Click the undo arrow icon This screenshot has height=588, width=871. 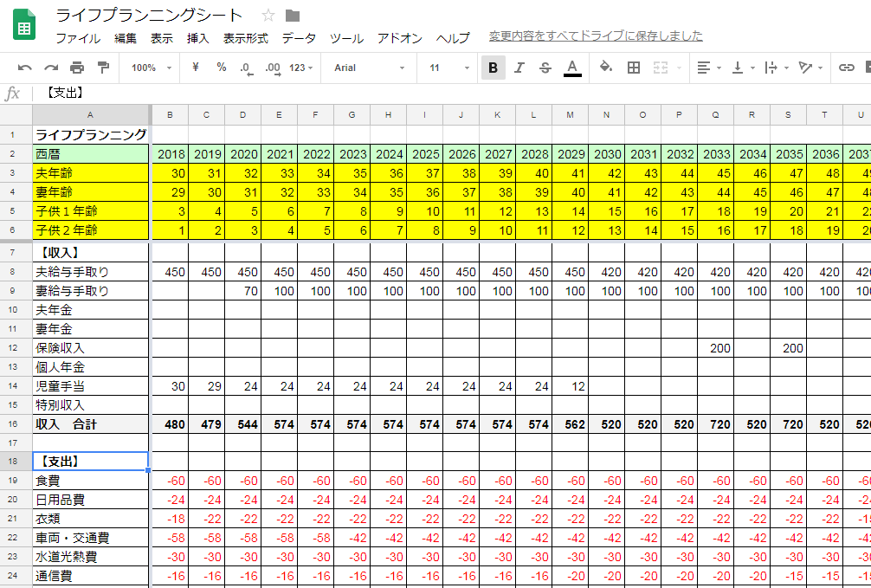point(25,68)
